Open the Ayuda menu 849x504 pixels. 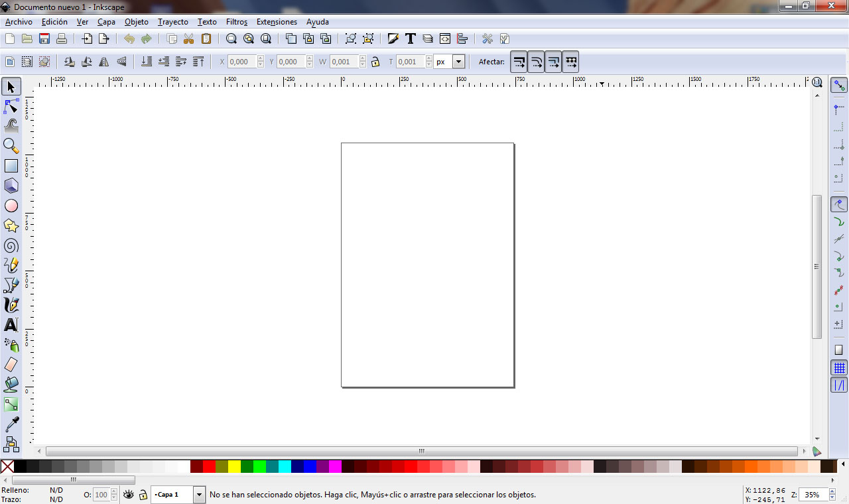tap(318, 22)
